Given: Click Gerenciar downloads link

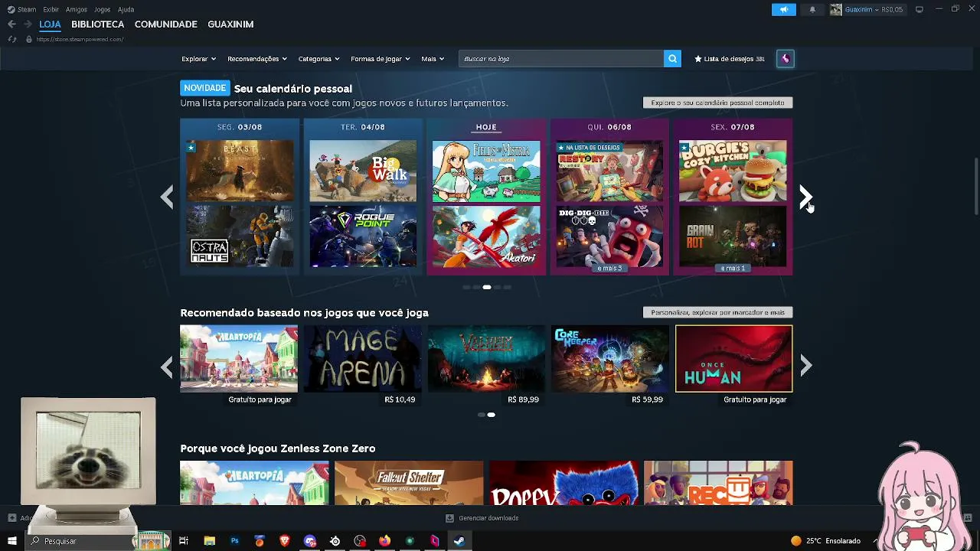Looking at the screenshot, I should pos(488,518).
